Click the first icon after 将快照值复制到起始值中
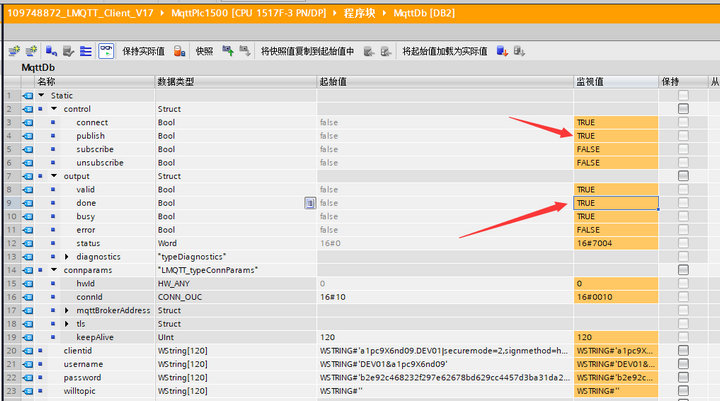 pos(369,50)
